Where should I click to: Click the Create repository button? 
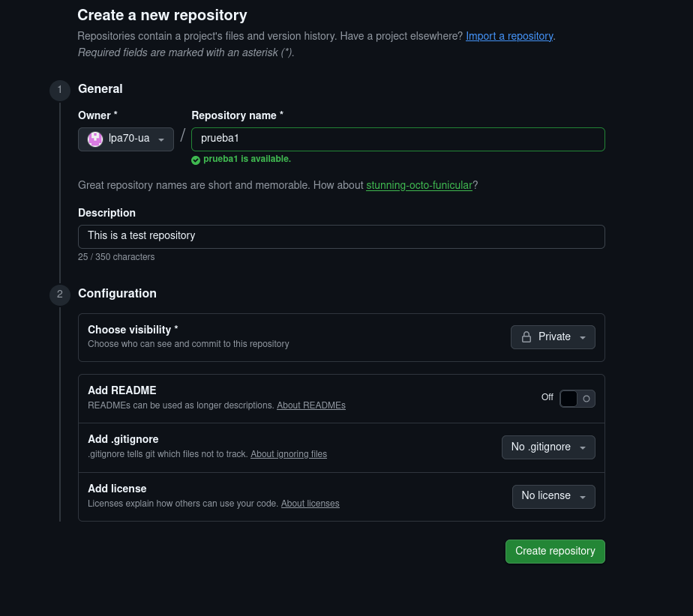[x=555, y=551]
